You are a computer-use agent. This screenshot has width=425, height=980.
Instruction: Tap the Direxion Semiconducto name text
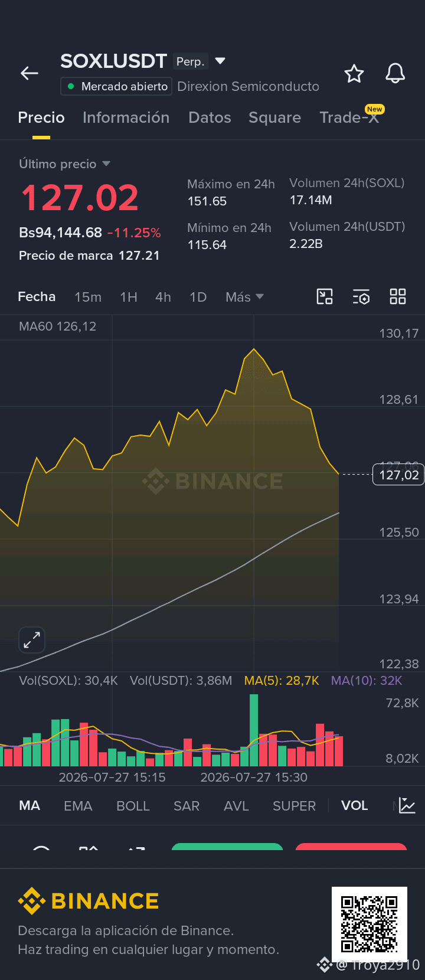[x=248, y=86]
